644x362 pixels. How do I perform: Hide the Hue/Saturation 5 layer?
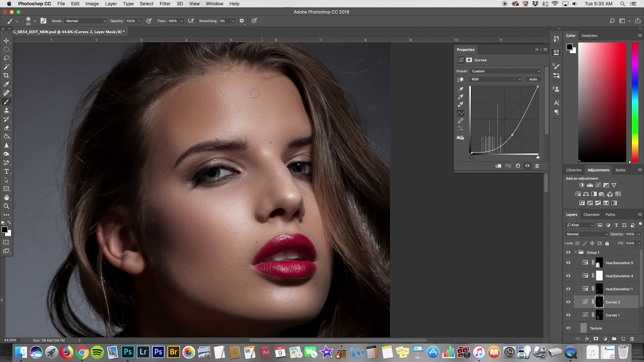569,263
